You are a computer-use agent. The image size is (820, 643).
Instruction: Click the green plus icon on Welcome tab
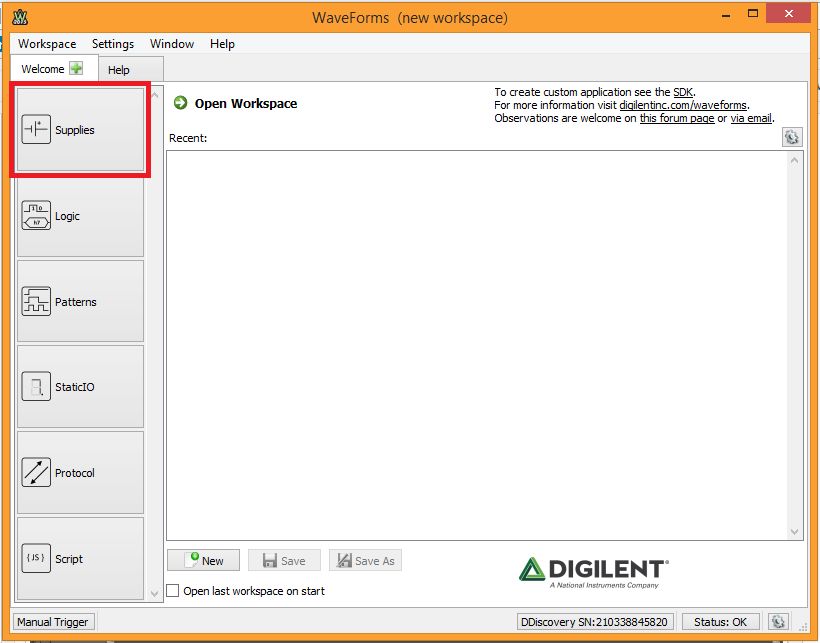pyautogui.click(x=76, y=68)
